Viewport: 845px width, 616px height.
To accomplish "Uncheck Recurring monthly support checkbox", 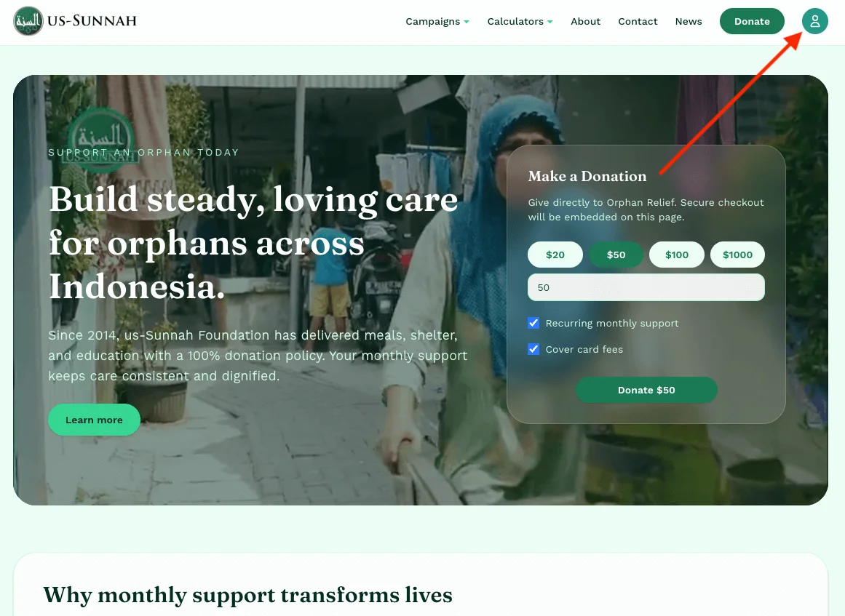I will coord(533,323).
